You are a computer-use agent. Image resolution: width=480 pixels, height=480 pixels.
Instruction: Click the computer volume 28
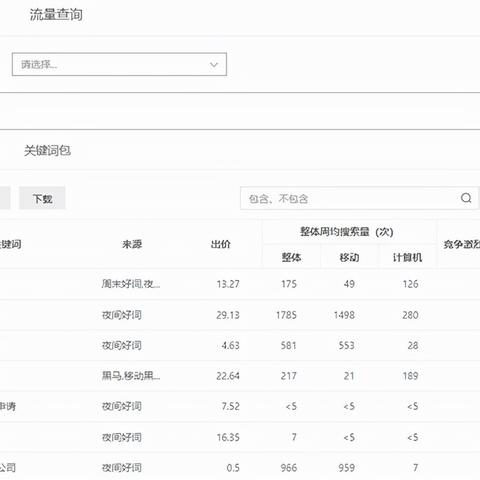[x=413, y=345]
